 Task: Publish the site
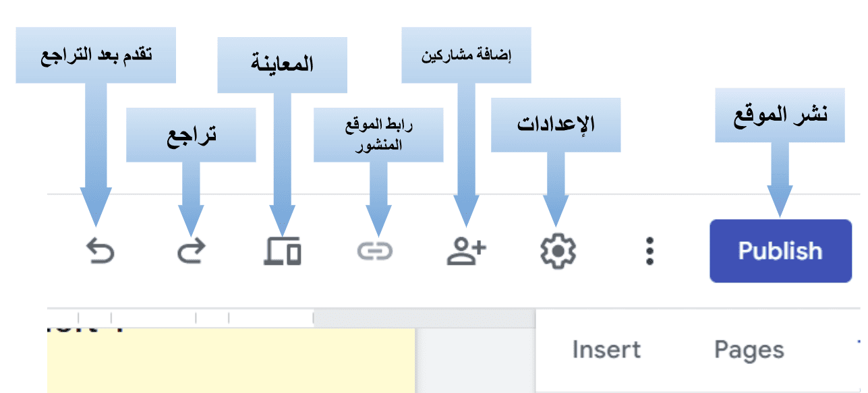(779, 251)
